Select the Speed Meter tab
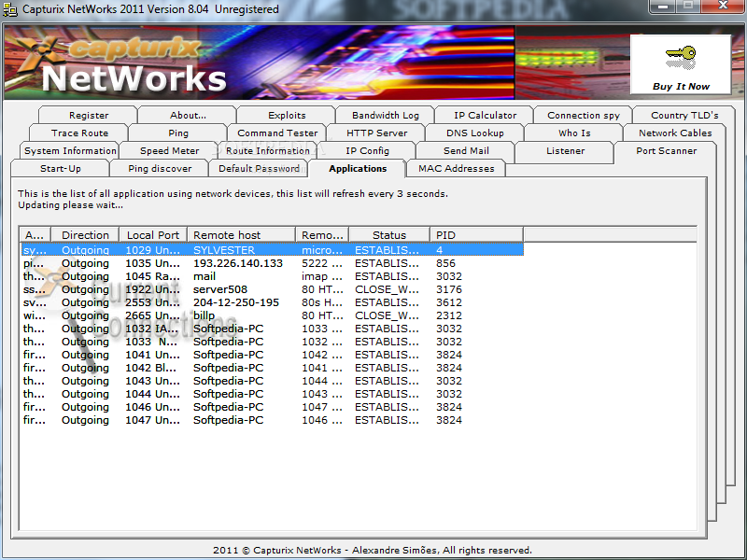 [x=169, y=150]
